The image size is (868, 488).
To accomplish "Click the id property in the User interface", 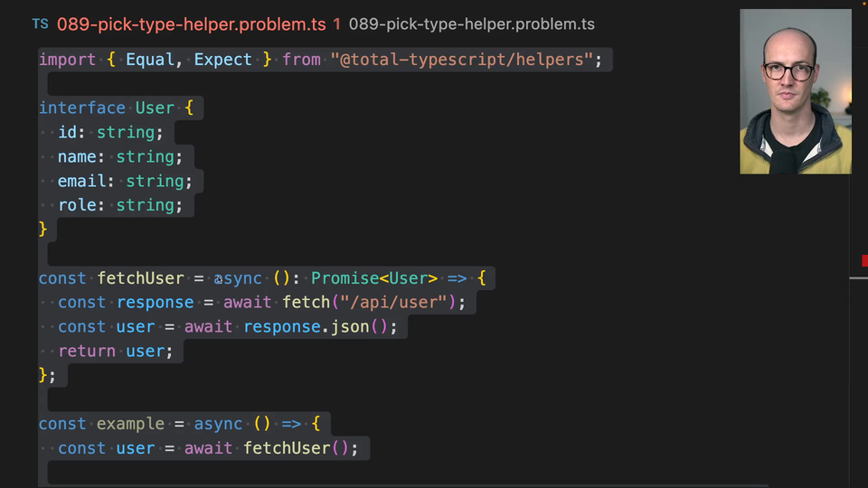I will tap(68, 133).
